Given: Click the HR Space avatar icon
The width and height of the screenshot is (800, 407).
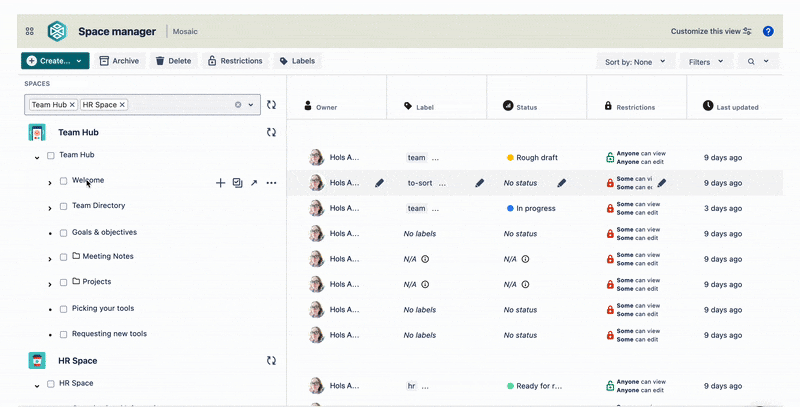Looking at the screenshot, I should [x=37, y=361].
